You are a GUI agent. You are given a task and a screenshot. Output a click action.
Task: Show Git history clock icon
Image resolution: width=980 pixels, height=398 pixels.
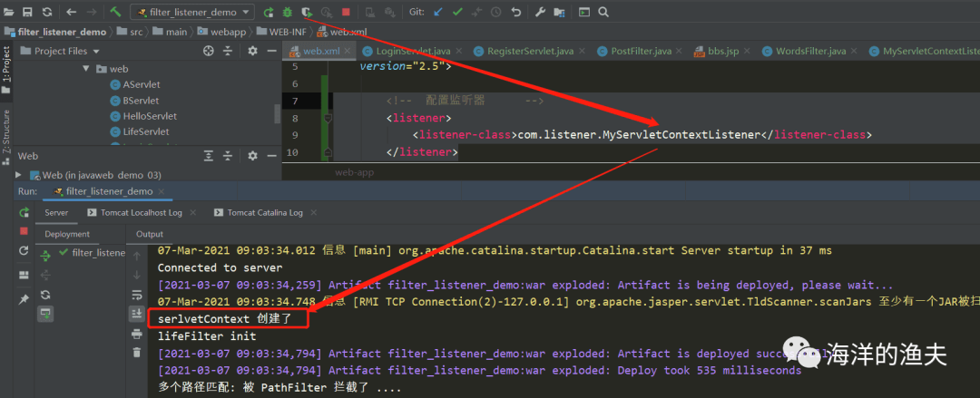coord(495,12)
